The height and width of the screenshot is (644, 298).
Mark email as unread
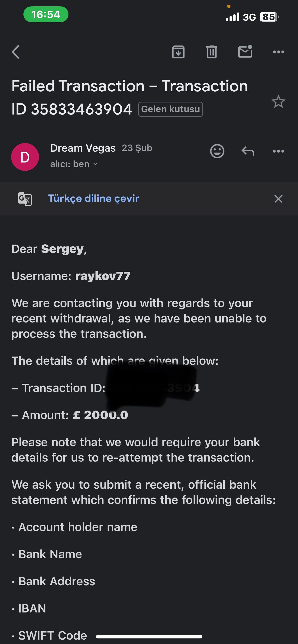point(245,51)
